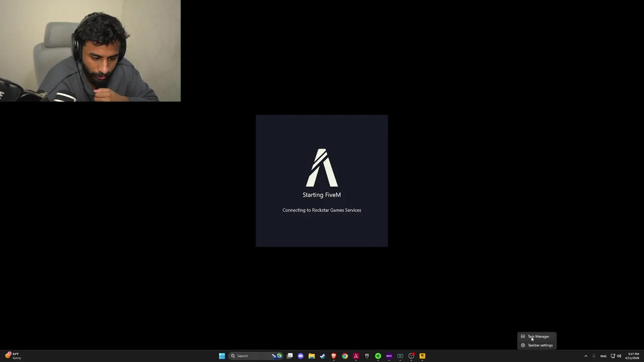Click the microphone tray icon
This screenshot has height=362, width=644.
coord(594,356)
